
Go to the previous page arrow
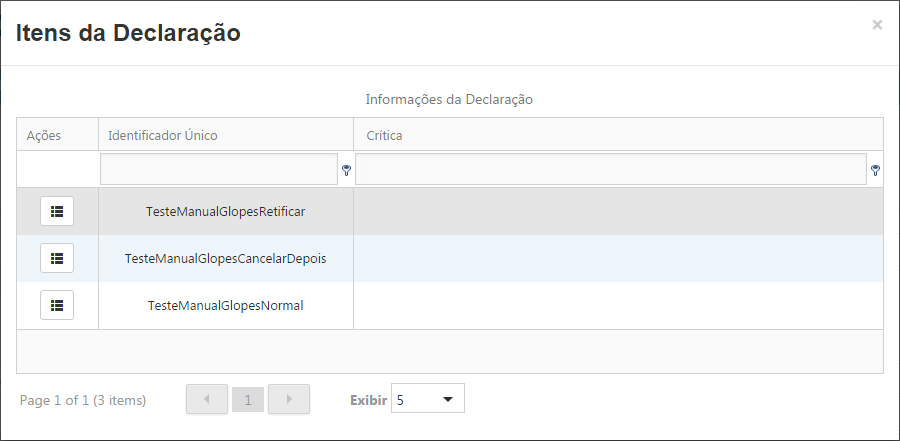point(207,400)
